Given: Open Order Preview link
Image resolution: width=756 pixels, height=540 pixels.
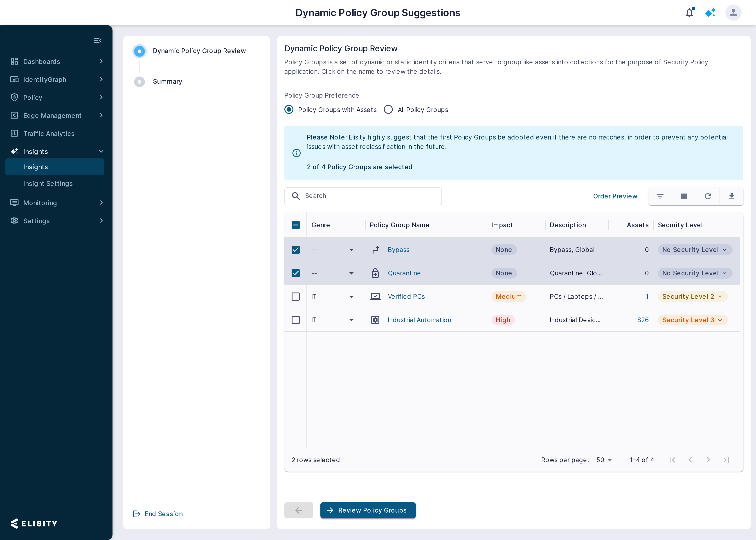Looking at the screenshot, I should (x=615, y=196).
